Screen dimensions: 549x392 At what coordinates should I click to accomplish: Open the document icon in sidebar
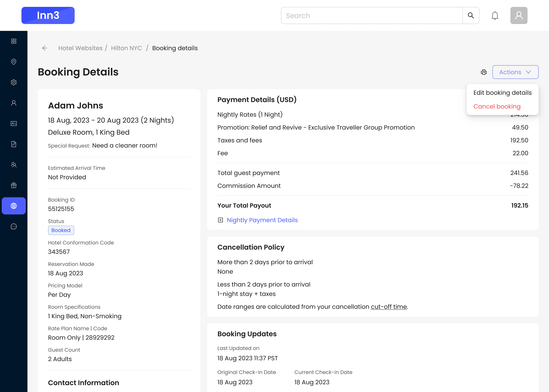(x=14, y=144)
